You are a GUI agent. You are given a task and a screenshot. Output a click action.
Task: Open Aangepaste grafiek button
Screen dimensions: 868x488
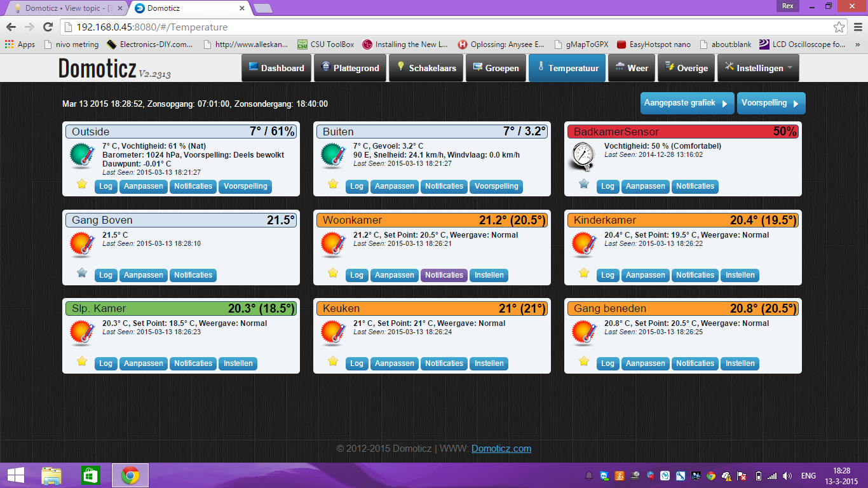687,103
